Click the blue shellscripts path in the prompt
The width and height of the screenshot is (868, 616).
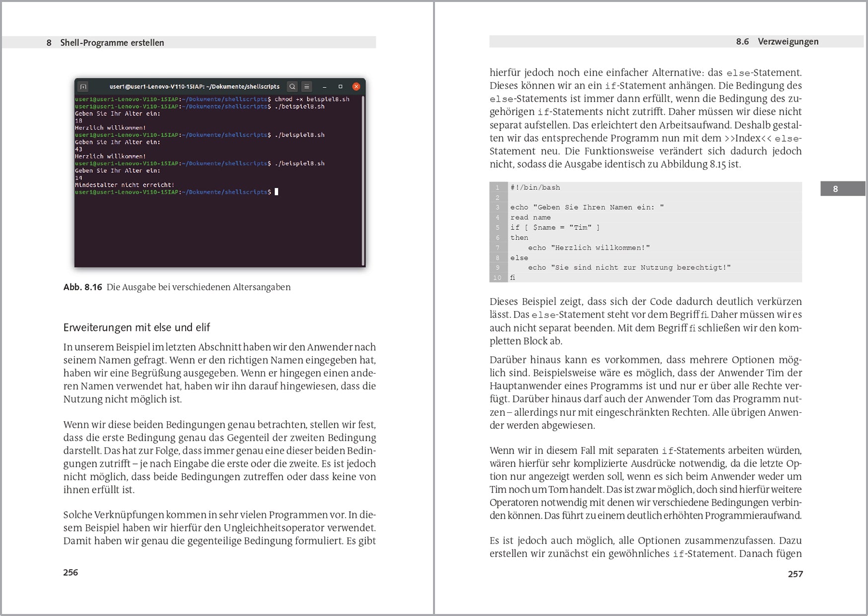coord(246,99)
